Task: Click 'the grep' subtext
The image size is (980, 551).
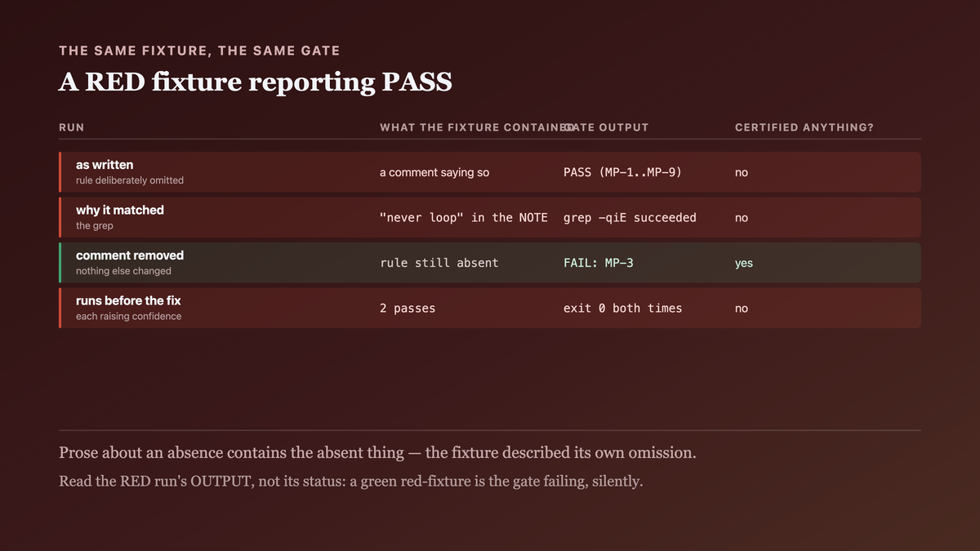Action: (x=95, y=225)
